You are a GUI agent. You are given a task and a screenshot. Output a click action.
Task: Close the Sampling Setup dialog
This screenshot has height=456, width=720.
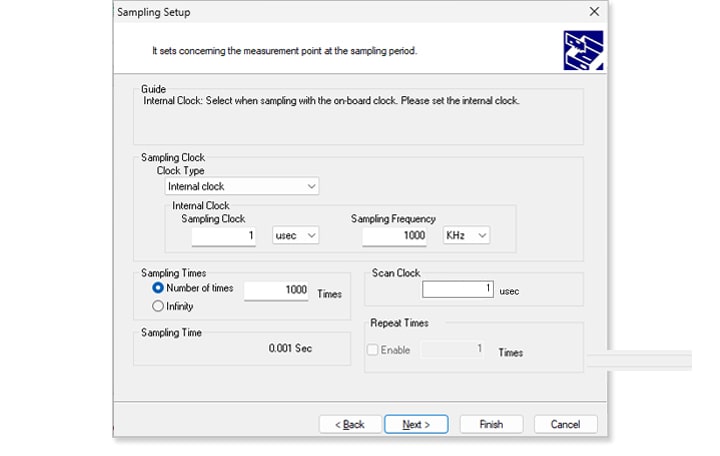tap(594, 12)
